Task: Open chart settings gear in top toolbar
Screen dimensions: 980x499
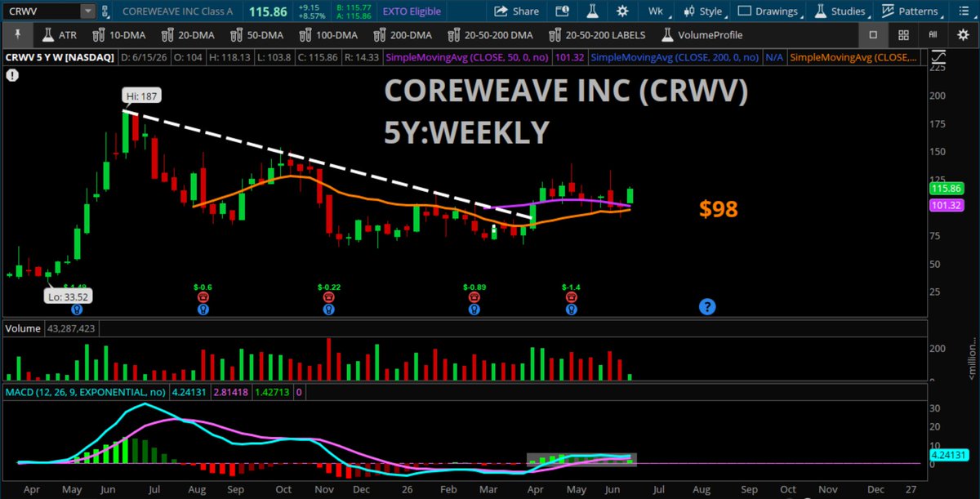Action: click(622, 11)
